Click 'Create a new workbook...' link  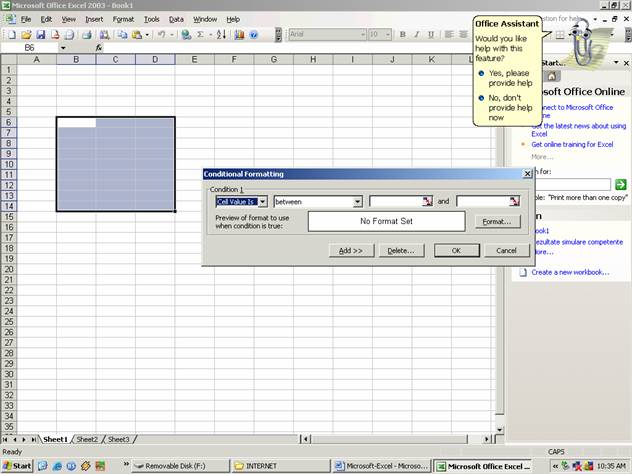pos(570,272)
